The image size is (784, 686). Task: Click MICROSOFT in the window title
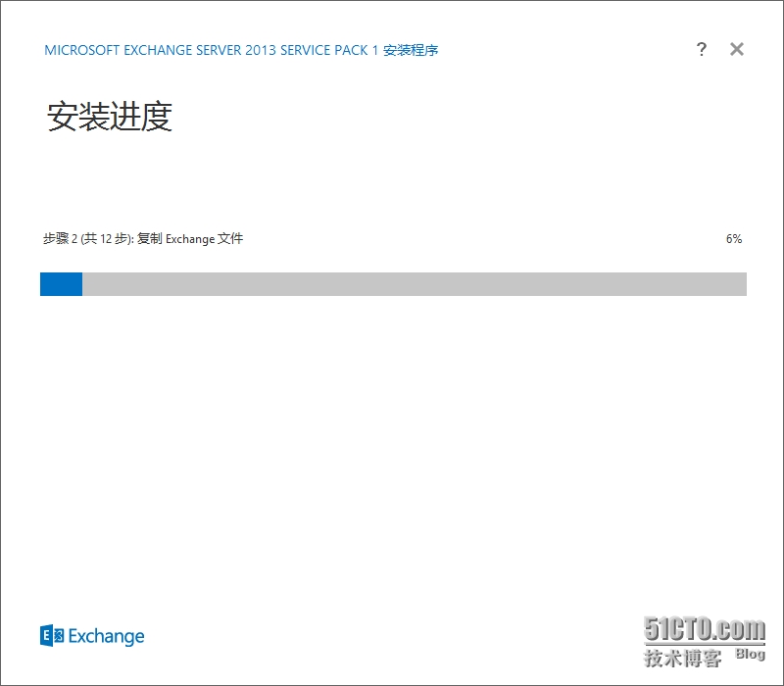coord(81,51)
